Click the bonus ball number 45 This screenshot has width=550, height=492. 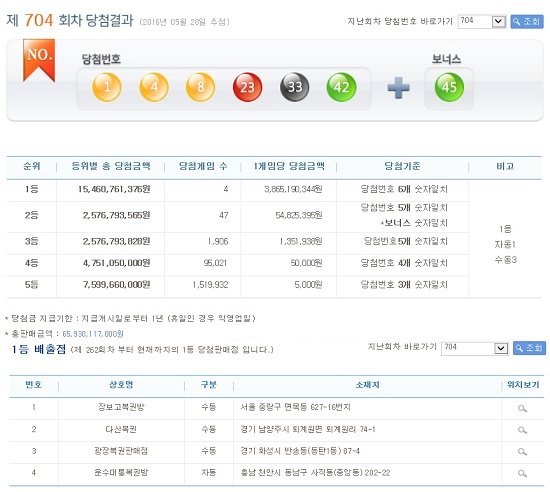[x=449, y=87]
